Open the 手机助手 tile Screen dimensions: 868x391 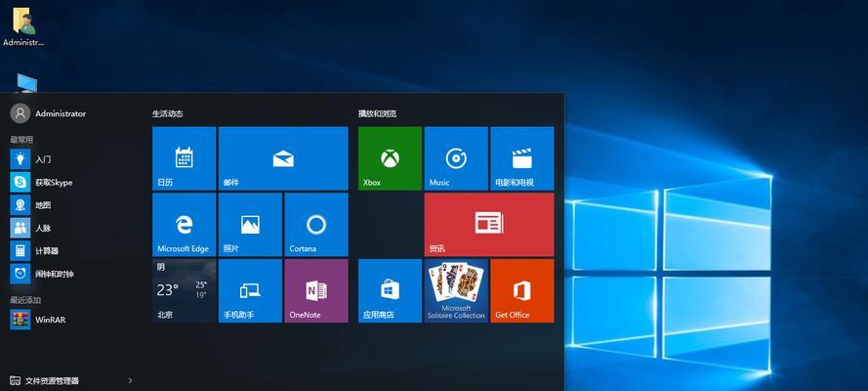click(x=250, y=290)
